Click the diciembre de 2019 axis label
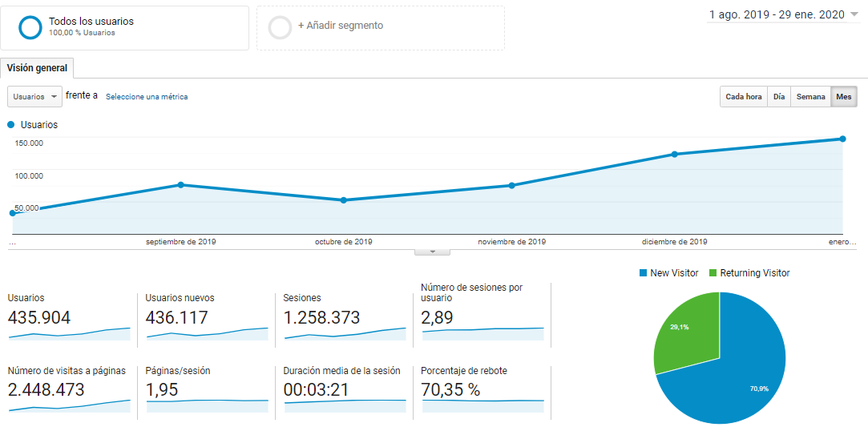This screenshot has height=431, width=868. [674, 242]
